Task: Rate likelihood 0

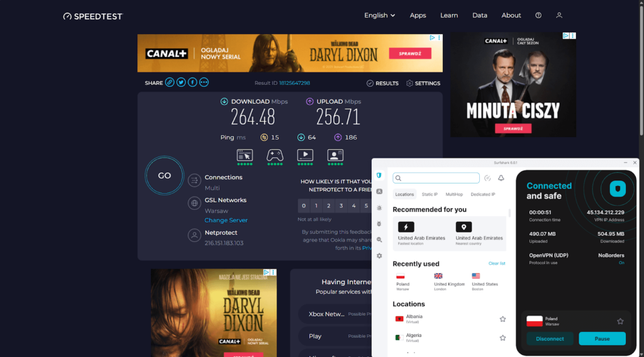Action: 304,206
